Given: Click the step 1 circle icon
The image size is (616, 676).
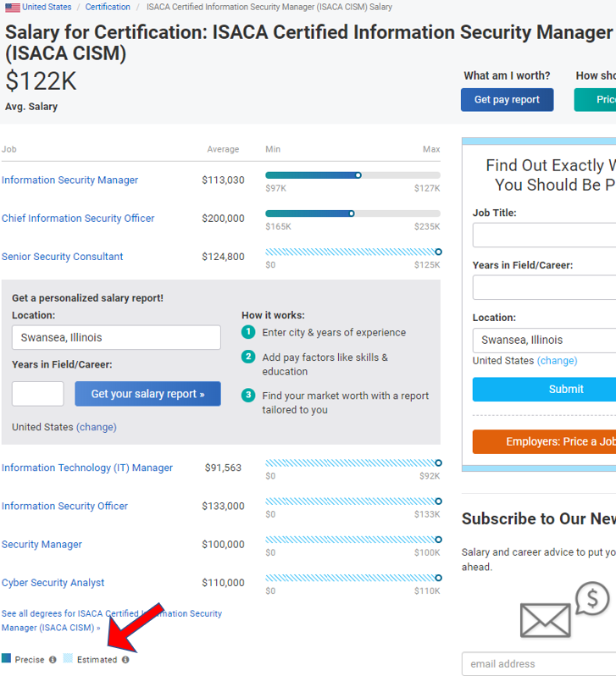Looking at the screenshot, I should [248, 332].
